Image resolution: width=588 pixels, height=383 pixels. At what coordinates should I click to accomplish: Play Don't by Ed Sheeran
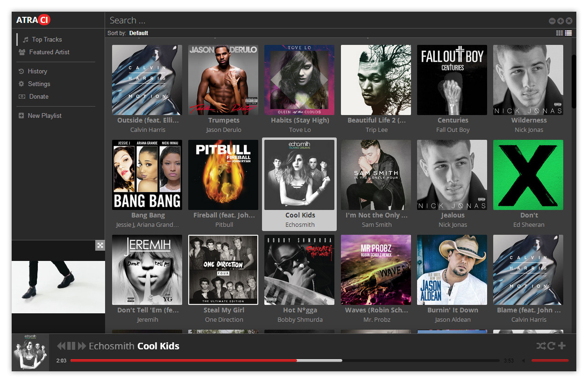528,175
